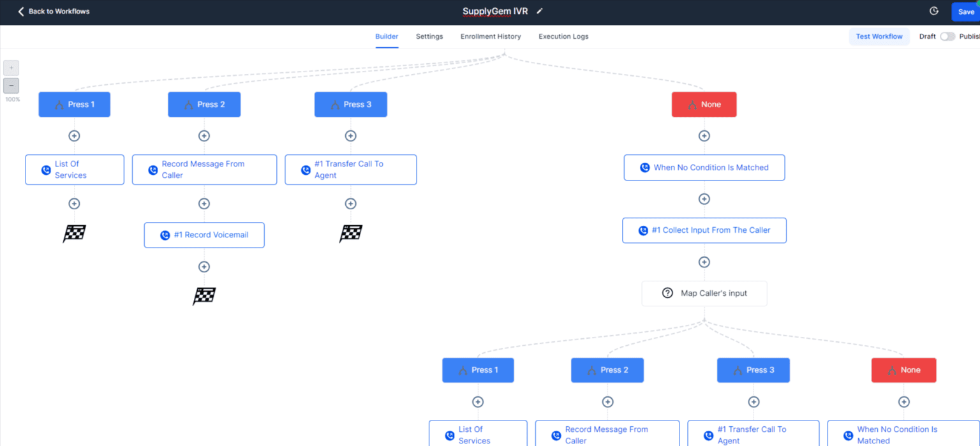Add step below #1 Record Voicemail node
Image resolution: width=980 pixels, height=446 pixels.
pos(204,267)
